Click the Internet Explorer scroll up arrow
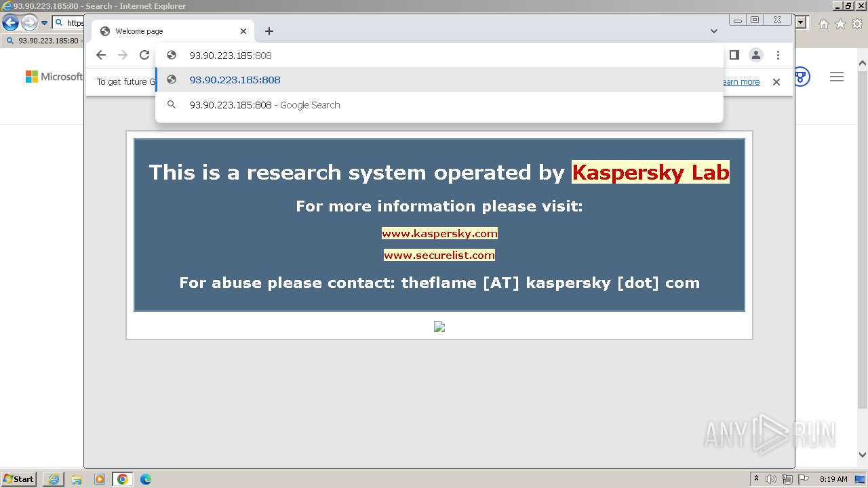The width and height of the screenshot is (868, 488). pyautogui.click(x=863, y=63)
